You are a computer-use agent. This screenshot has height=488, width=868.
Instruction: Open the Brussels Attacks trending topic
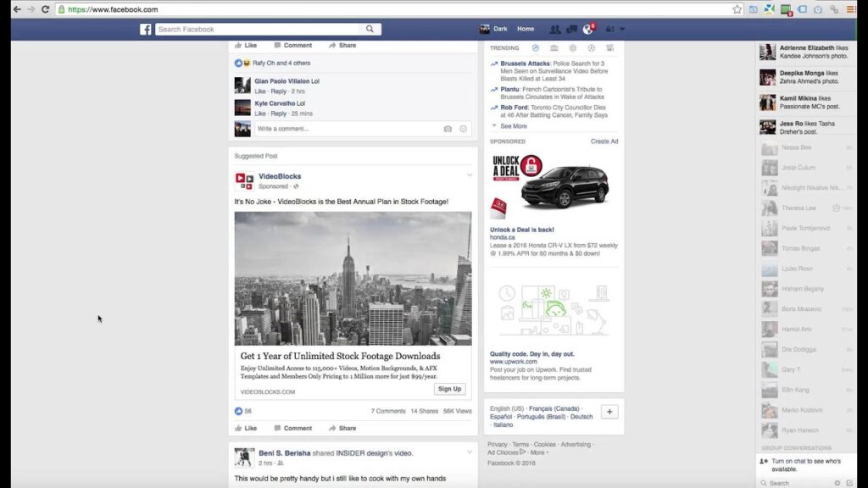tap(525, 64)
